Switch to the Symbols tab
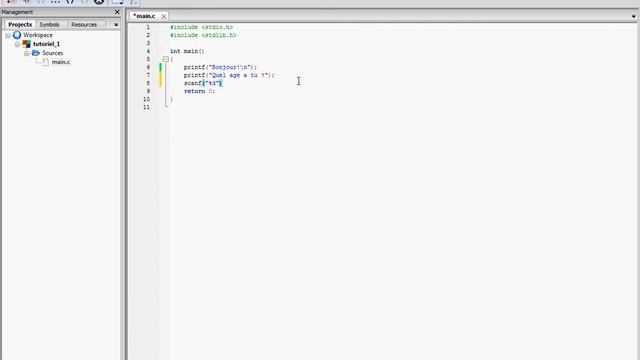Screen dimensions: 640x360 49,24
